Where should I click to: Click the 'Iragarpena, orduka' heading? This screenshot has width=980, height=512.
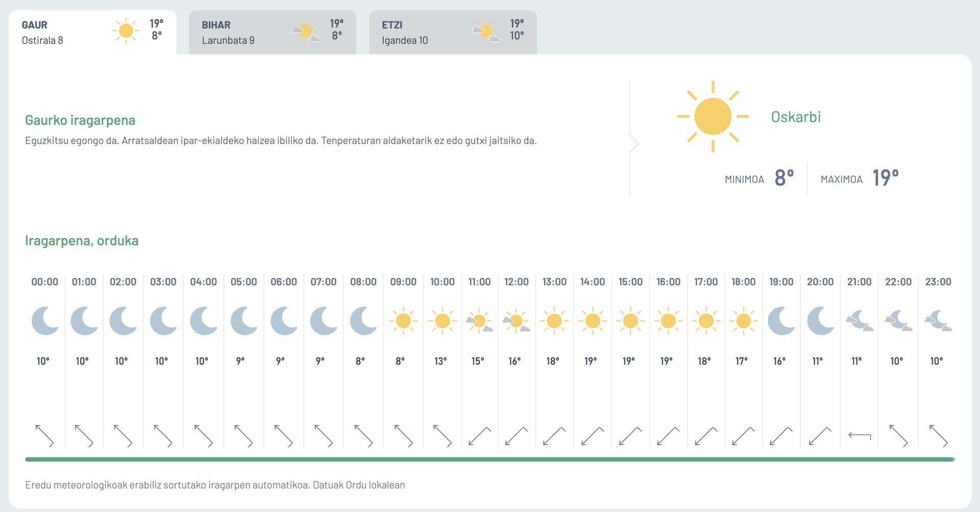pyautogui.click(x=82, y=241)
